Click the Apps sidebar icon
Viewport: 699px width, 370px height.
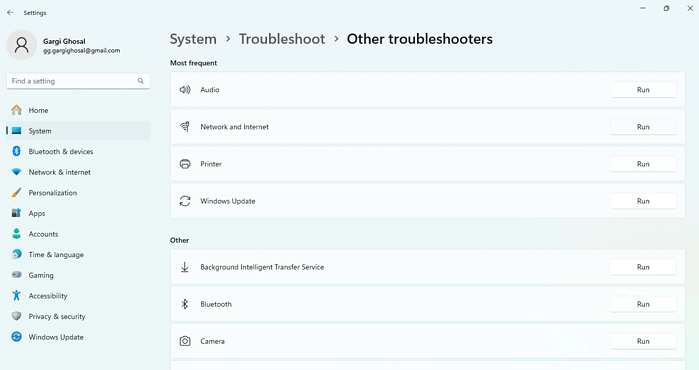pyautogui.click(x=16, y=213)
